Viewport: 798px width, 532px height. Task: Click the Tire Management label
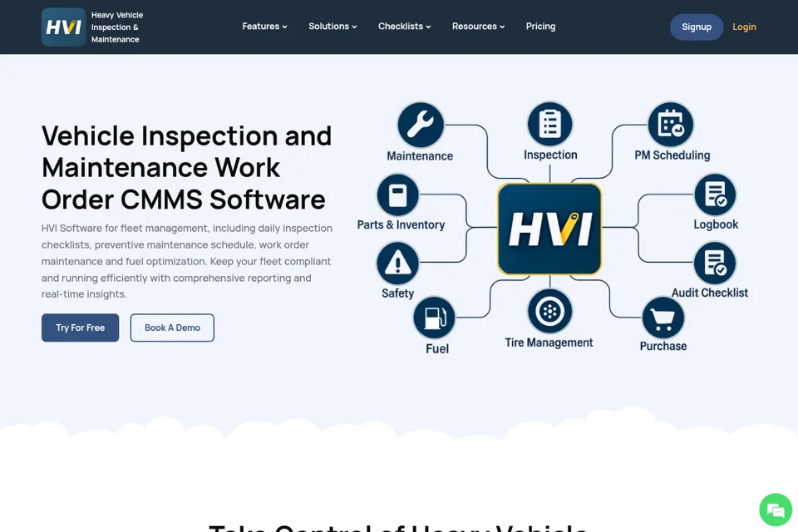pos(549,342)
